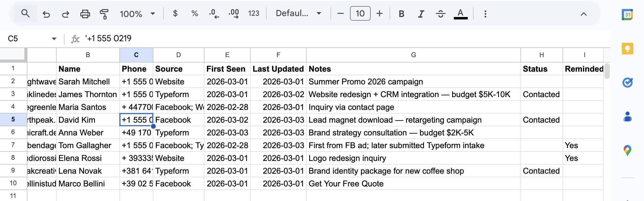The image size is (644, 201).
Task: Increase the font size
Action: (379, 14)
